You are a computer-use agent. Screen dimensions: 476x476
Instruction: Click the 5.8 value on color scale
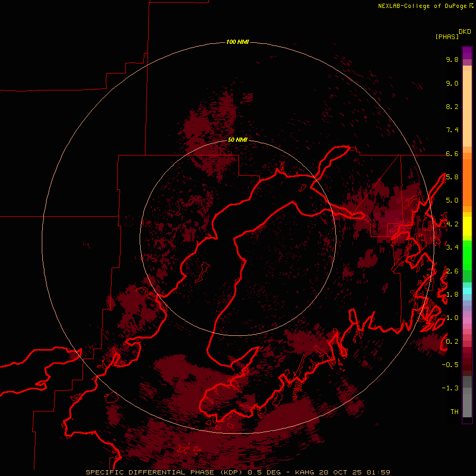pos(452,177)
